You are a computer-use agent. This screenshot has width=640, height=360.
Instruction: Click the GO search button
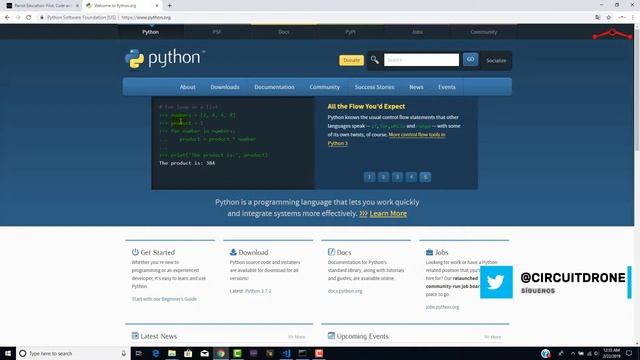click(x=470, y=60)
